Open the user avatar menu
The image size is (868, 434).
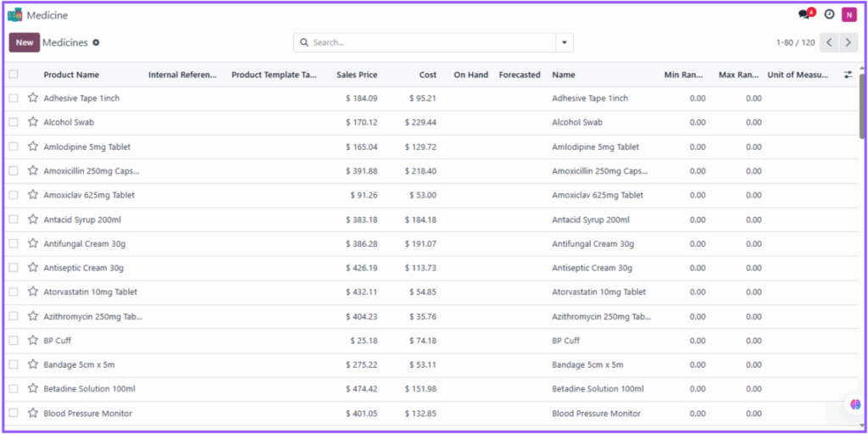[849, 15]
